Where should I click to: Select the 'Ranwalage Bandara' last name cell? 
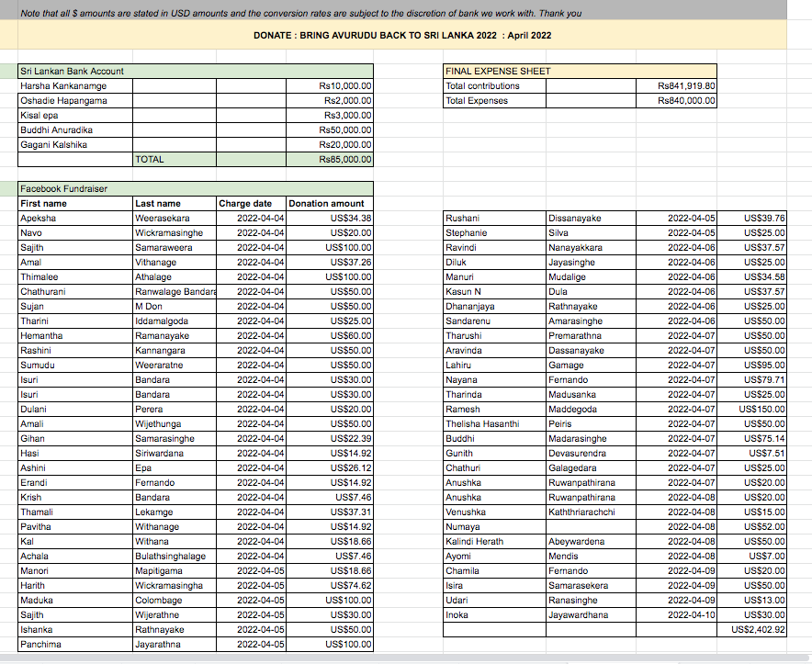pyautogui.click(x=175, y=292)
